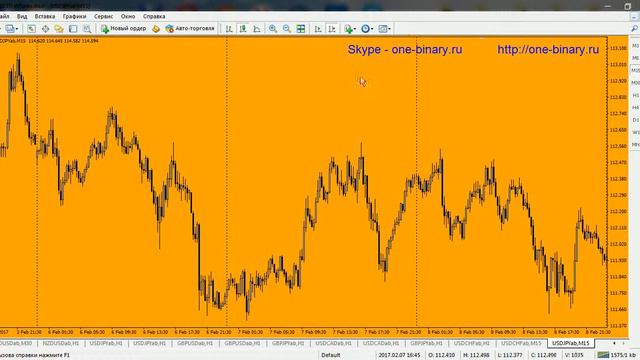Open the Окно menu
The height and width of the screenshot is (360, 640).
click(x=128, y=16)
